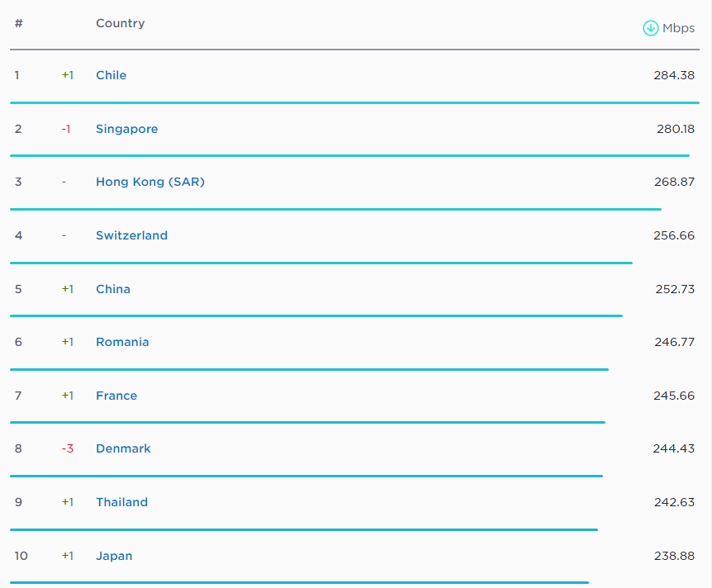This screenshot has width=712, height=588.
Task: Open the Romania country link
Action: pyautogui.click(x=122, y=342)
